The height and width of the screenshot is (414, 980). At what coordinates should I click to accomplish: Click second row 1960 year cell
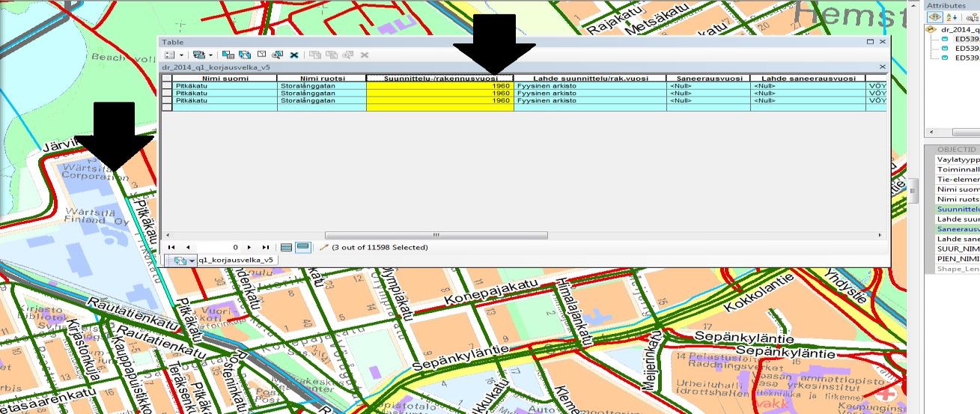tap(439, 93)
